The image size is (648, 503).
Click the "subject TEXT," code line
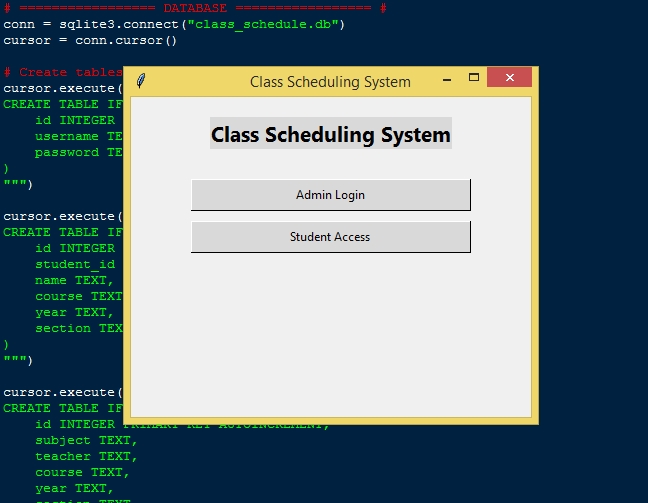[x=86, y=440]
